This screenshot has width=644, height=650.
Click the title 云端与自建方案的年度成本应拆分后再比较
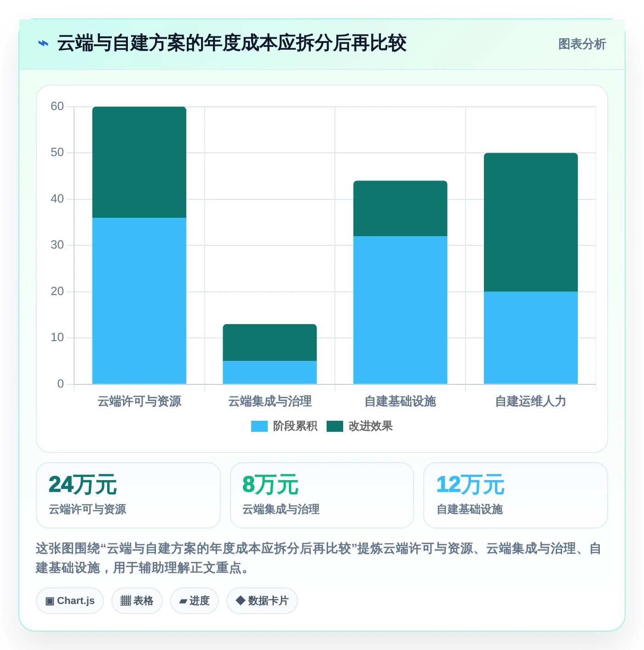(x=232, y=43)
